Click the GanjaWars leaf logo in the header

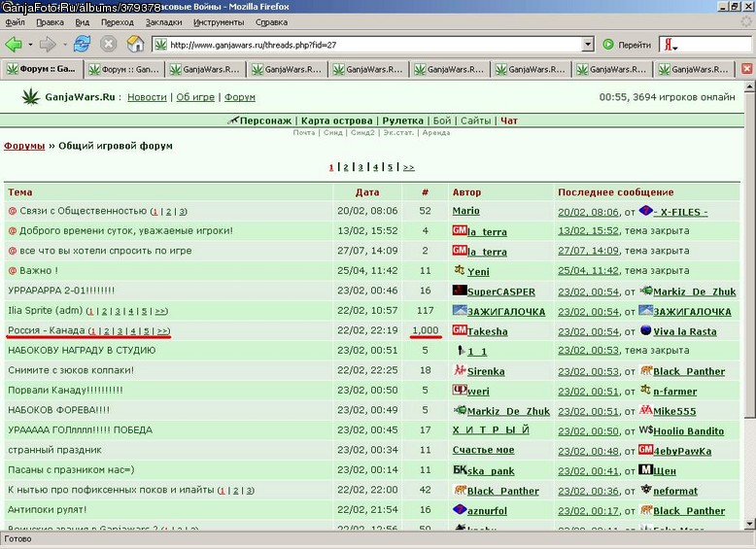pyautogui.click(x=31, y=96)
